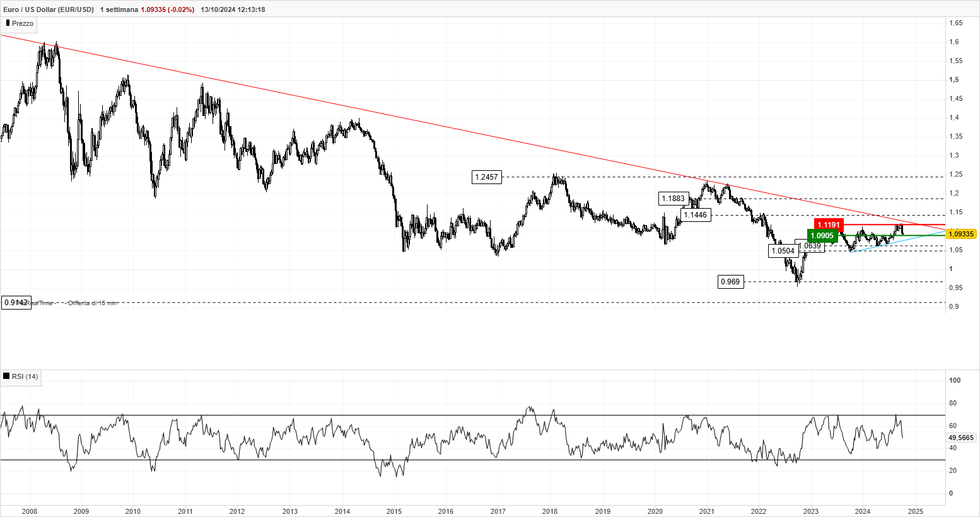Select the 1.1446 level label

pyautogui.click(x=696, y=215)
